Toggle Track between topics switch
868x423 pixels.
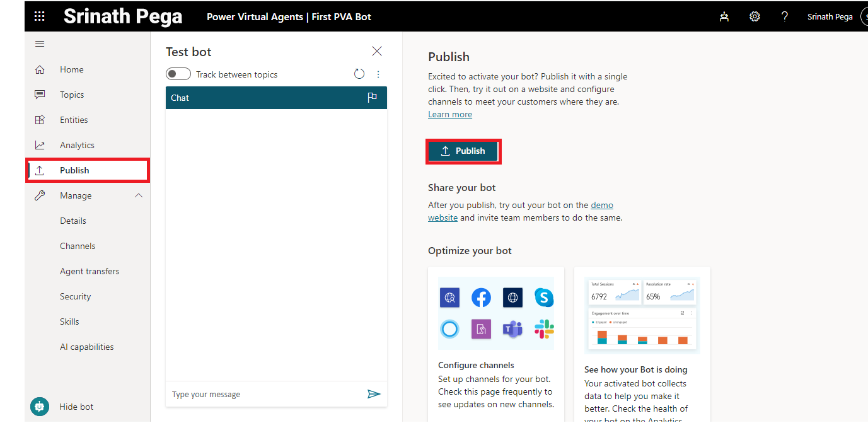[178, 74]
